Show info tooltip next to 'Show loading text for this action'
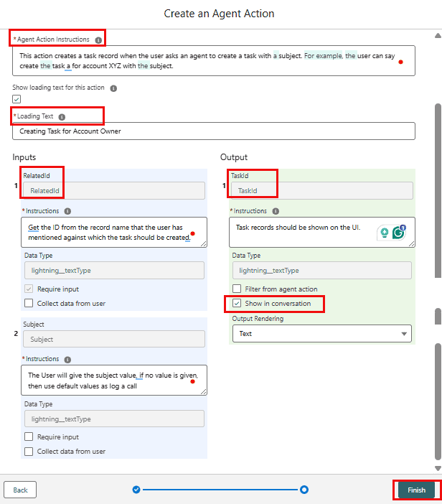 [113, 88]
